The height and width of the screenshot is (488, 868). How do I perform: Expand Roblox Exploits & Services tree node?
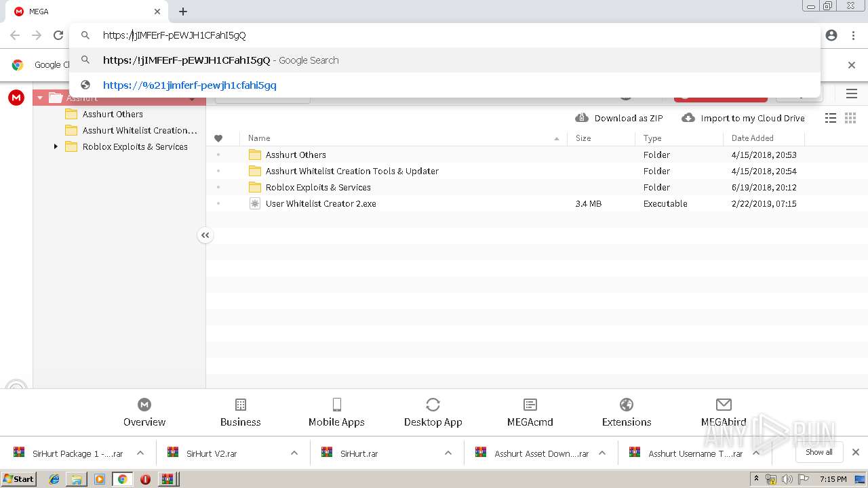click(x=56, y=146)
